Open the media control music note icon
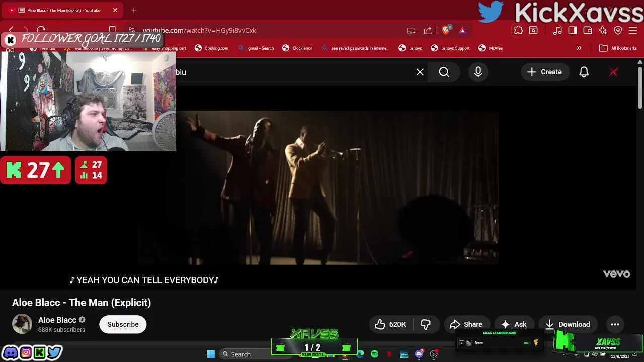This screenshot has height=362, width=644. tap(557, 30)
